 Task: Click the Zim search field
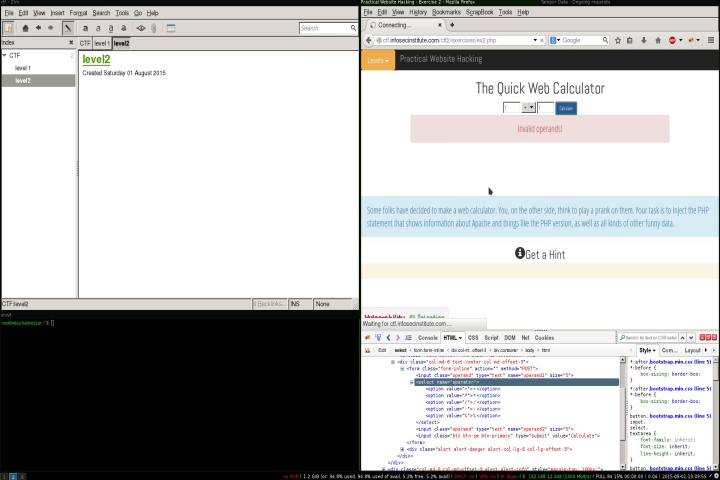(x=324, y=28)
